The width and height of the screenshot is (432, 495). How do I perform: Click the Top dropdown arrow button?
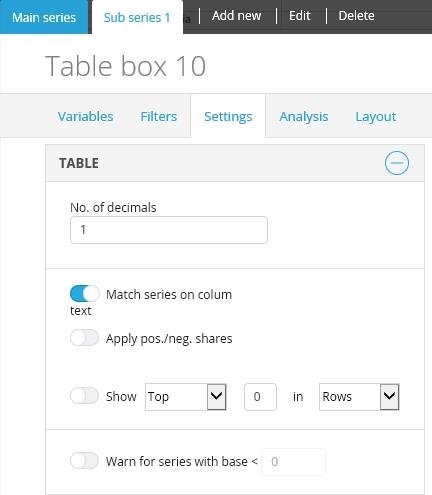(217, 397)
